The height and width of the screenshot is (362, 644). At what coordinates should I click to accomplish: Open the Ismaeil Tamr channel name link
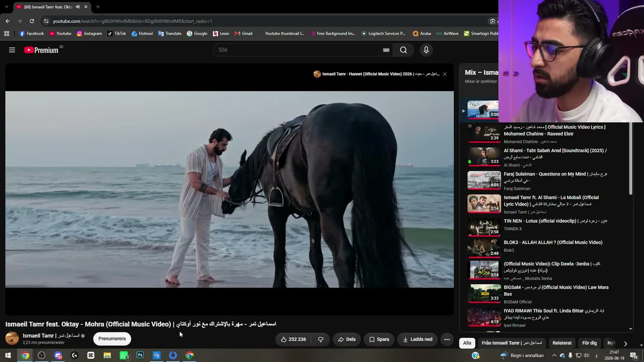click(x=51, y=335)
